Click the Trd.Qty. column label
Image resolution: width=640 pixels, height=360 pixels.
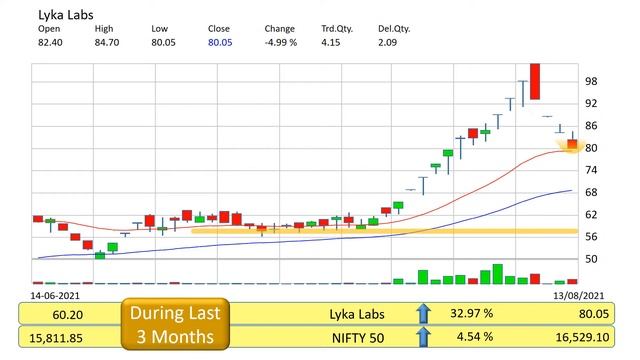(x=337, y=29)
